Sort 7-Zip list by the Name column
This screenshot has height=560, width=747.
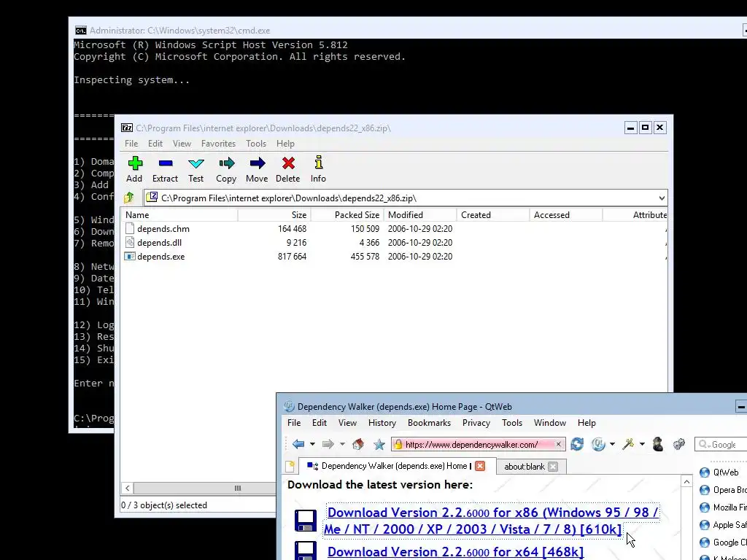(179, 215)
